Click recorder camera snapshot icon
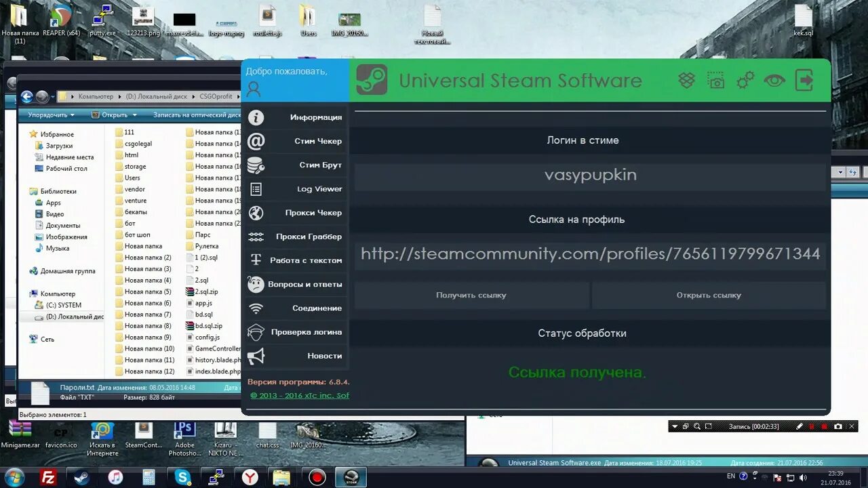The height and width of the screenshot is (488, 868). 838,426
